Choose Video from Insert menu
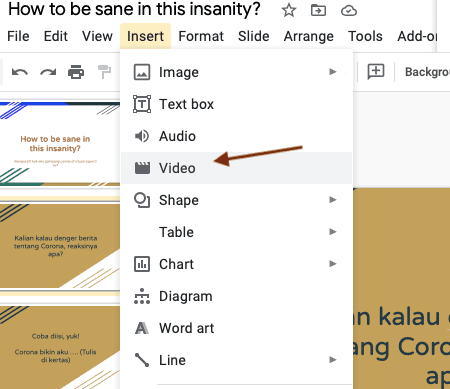Viewport: 450px width, 389px height. (236, 168)
